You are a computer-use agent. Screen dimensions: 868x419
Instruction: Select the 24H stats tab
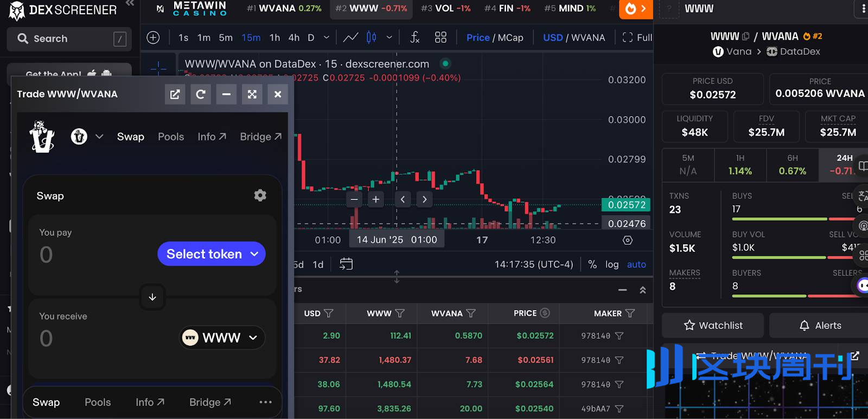[x=843, y=165]
